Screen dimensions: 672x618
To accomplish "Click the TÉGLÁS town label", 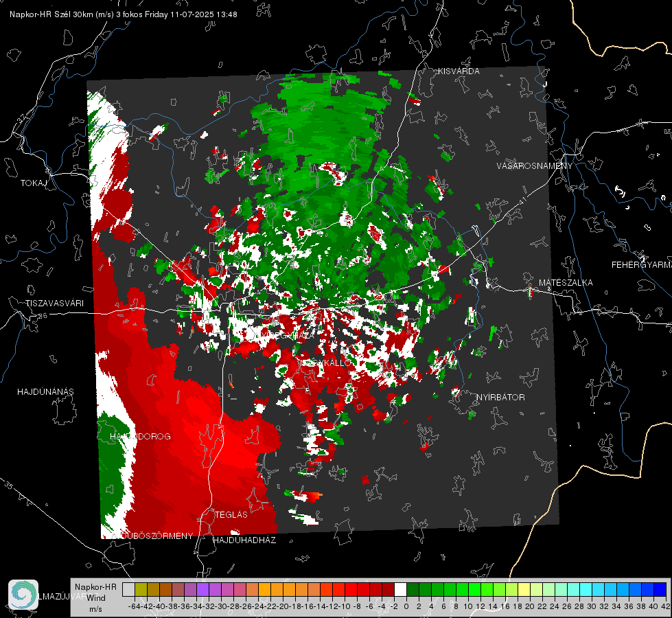I will [x=231, y=514].
